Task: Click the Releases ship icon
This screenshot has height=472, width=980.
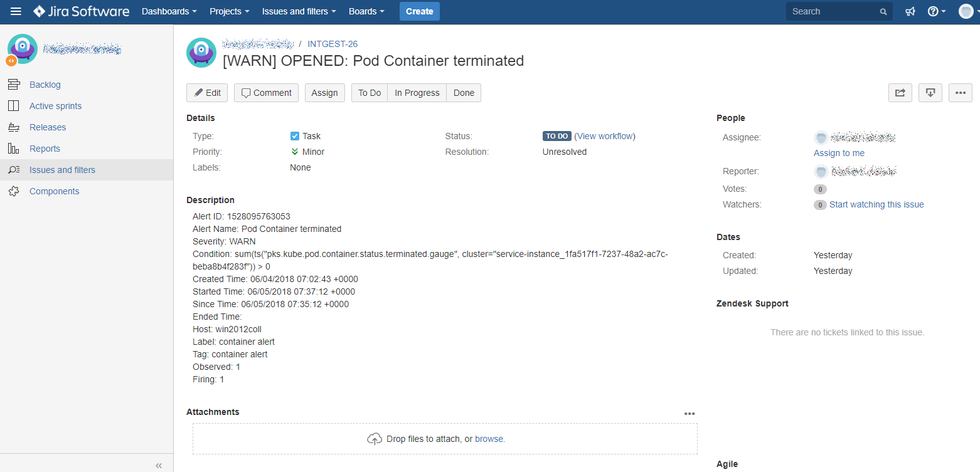Action: [x=13, y=127]
